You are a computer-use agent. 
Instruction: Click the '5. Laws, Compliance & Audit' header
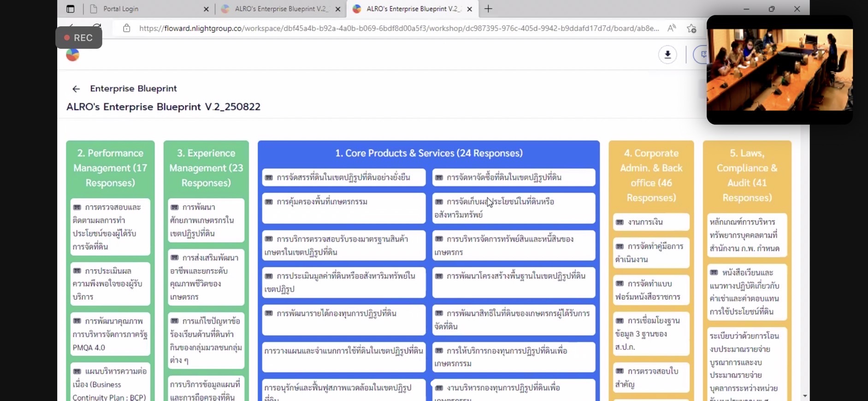[x=747, y=175]
